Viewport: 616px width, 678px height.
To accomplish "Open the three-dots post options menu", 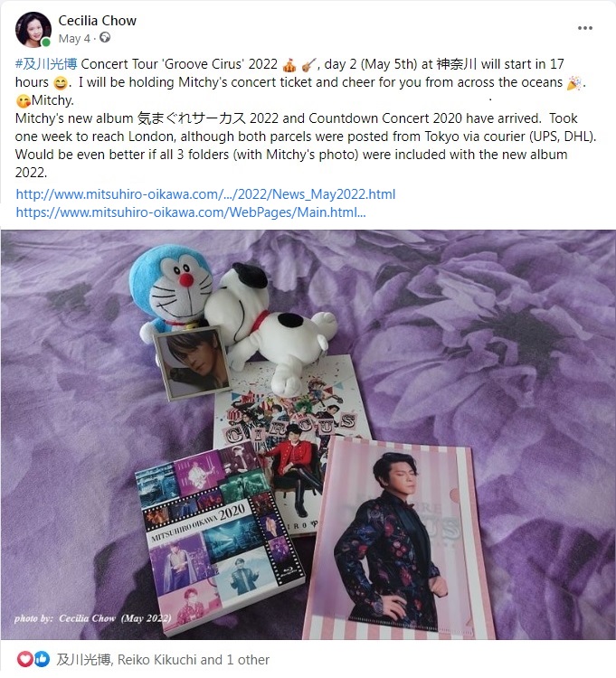I will (x=585, y=28).
